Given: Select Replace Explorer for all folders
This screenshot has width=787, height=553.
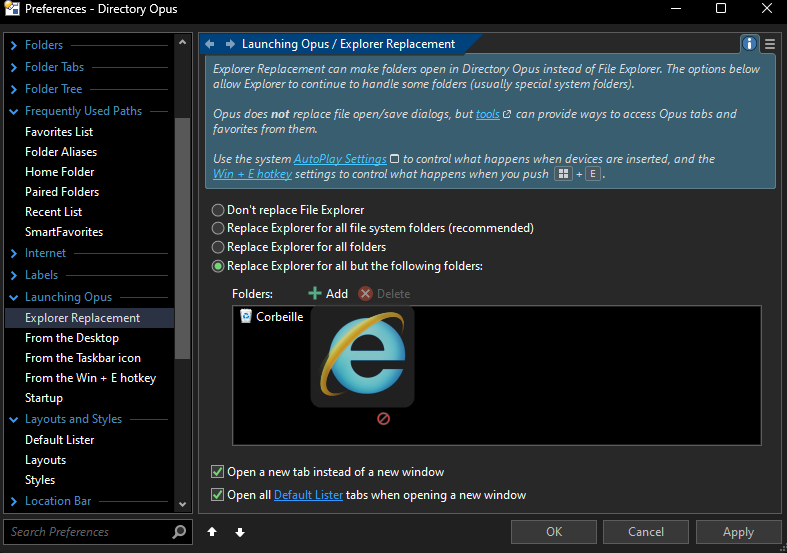Looking at the screenshot, I should (x=218, y=247).
